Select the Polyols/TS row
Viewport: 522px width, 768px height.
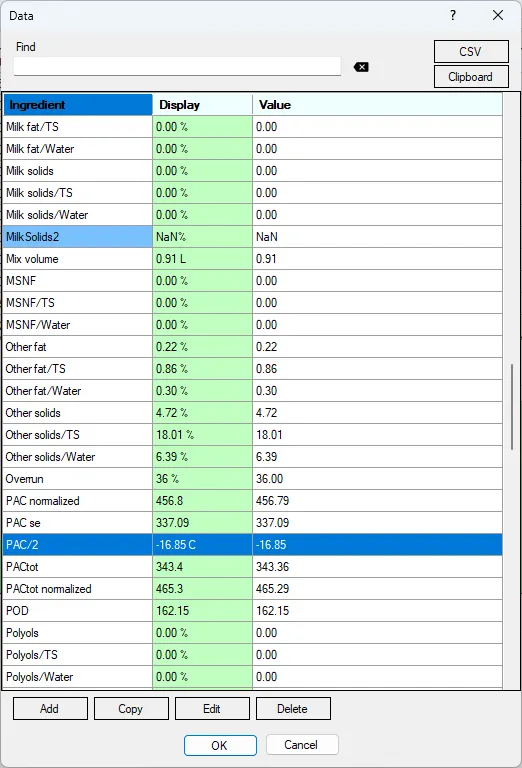253,655
